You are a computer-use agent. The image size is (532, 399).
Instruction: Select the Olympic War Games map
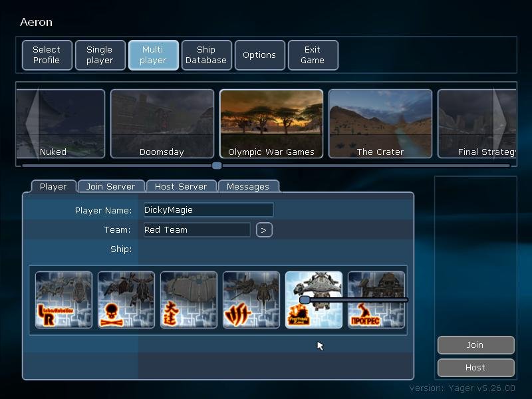(x=271, y=124)
